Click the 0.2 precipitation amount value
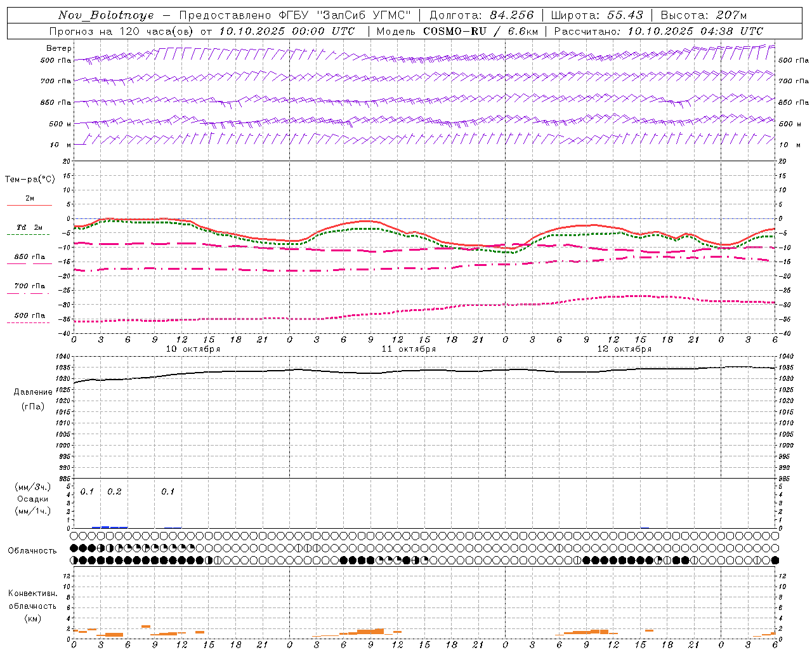 114,492
